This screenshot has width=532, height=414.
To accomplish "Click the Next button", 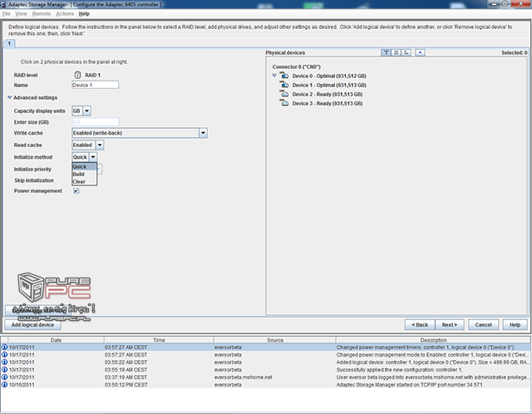I will click(x=449, y=325).
